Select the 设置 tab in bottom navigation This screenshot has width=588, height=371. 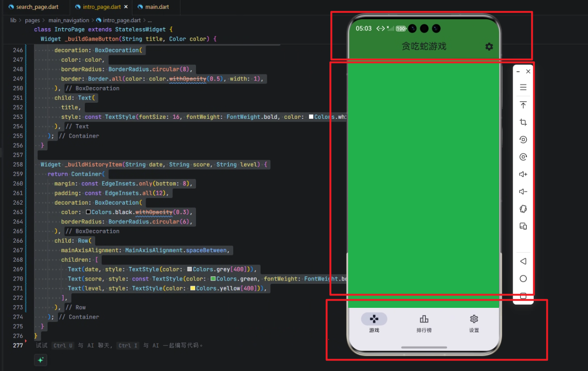tap(474, 323)
